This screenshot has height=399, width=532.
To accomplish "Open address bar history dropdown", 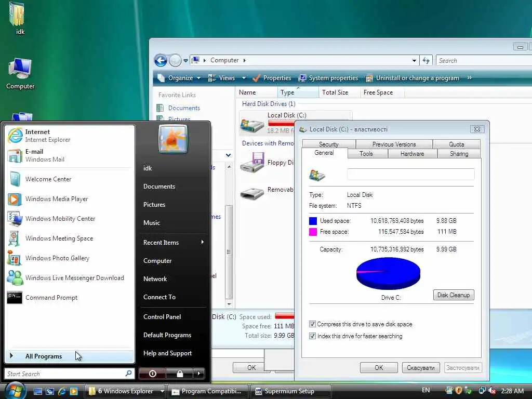I will click(x=414, y=60).
